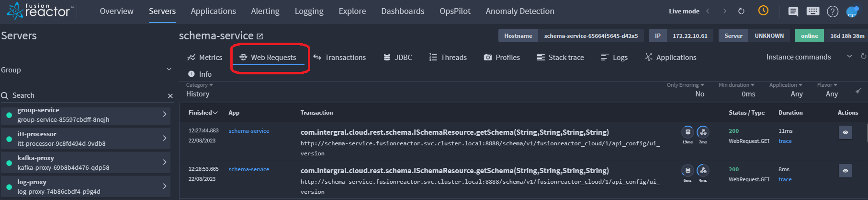This screenshot has height=200, width=868.
Task: Open the chat messages icon
Action: [793, 12]
